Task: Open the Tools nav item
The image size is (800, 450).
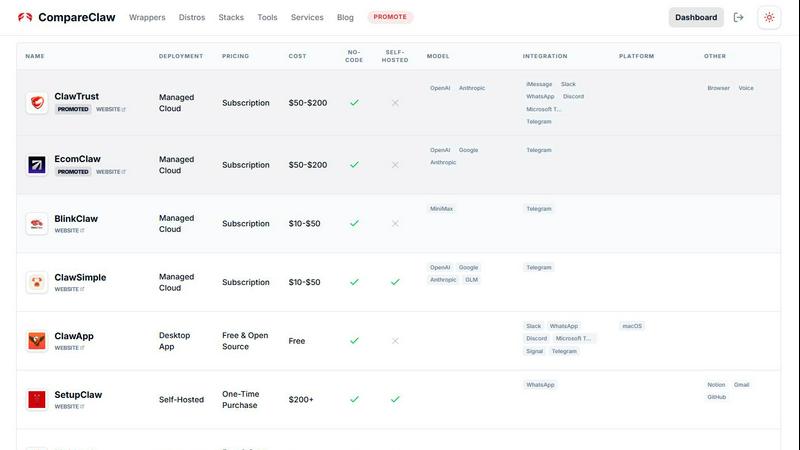Action: pos(267,17)
